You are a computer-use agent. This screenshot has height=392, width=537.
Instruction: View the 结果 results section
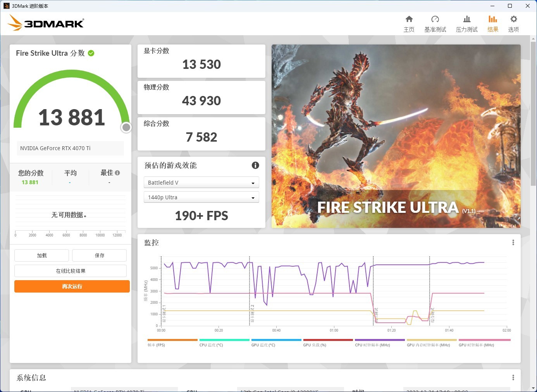click(492, 22)
